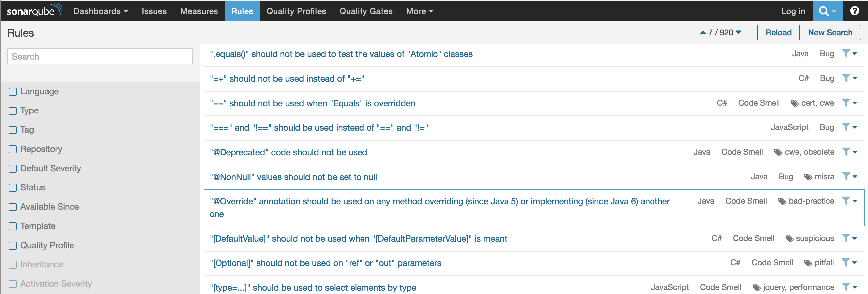The height and width of the screenshot is (294, 868).
Task: Go to the Quality Gates tab
Action: (365, 11)
